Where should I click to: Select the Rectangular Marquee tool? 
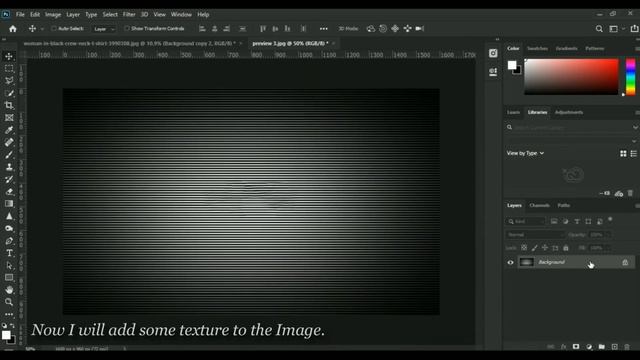(x=9, y=69)
